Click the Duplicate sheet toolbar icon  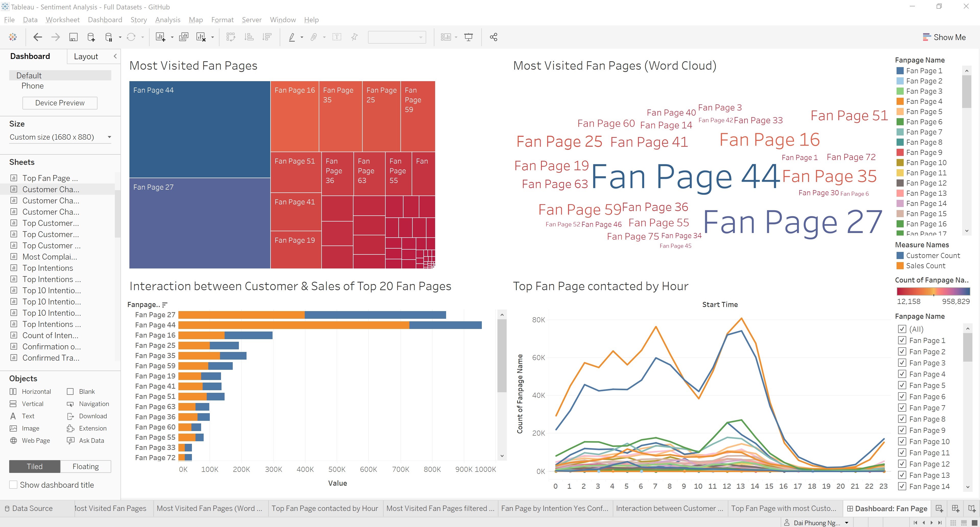184,37
